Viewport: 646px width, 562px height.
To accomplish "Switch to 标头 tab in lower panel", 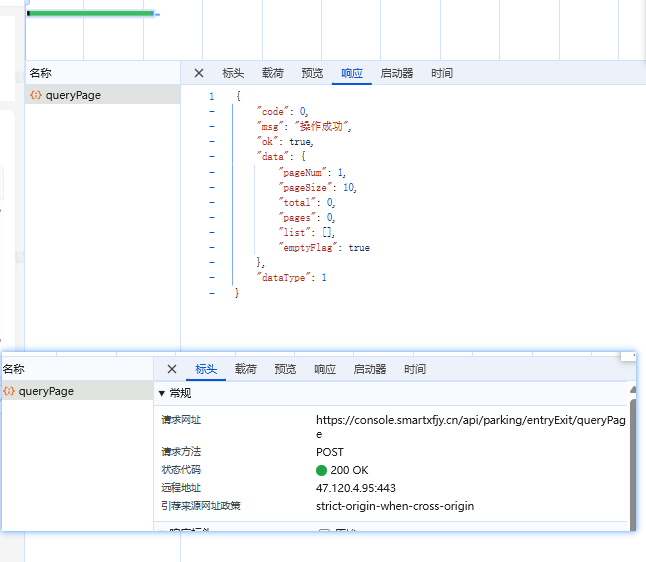I will point(206,369).
